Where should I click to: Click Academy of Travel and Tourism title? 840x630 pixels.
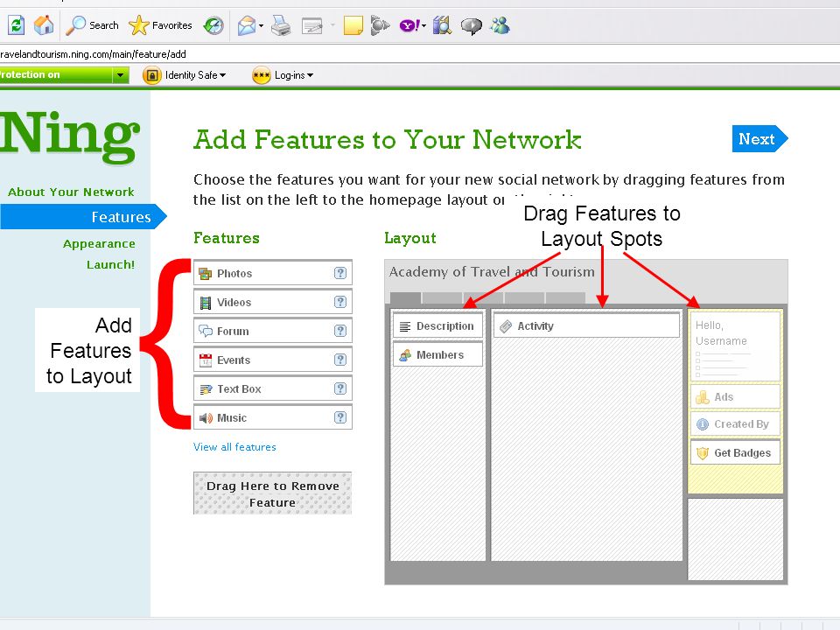492,271
